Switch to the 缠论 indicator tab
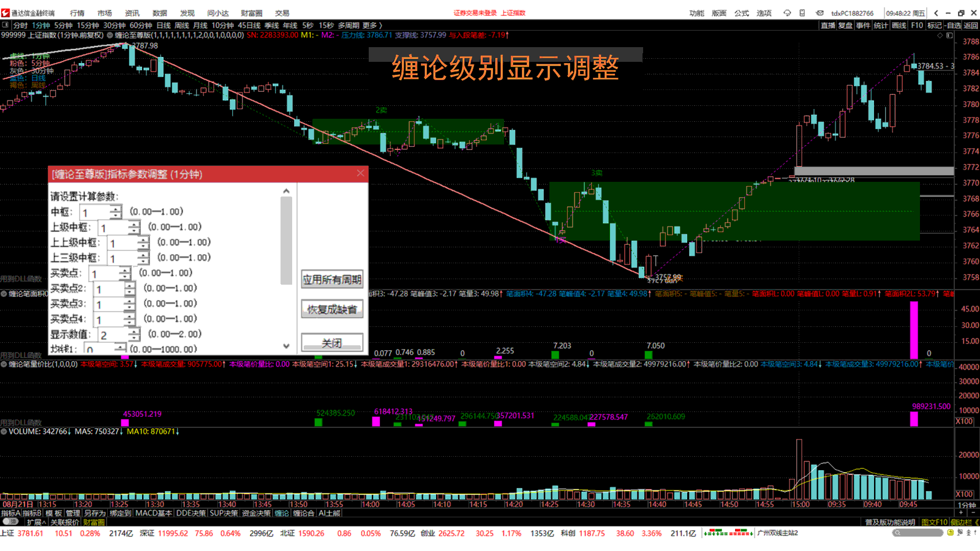 point(282,513)
